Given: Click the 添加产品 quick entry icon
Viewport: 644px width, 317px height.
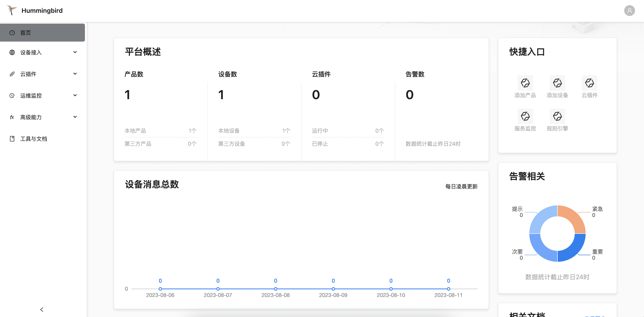Looking at the screenshot, I should [x=525, y=83].
